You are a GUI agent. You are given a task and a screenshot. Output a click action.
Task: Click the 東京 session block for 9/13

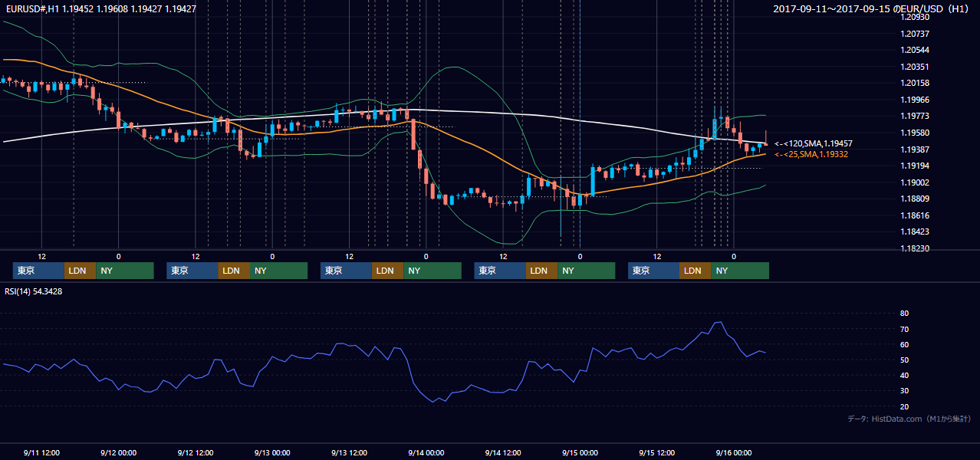(x=347, y=271)
